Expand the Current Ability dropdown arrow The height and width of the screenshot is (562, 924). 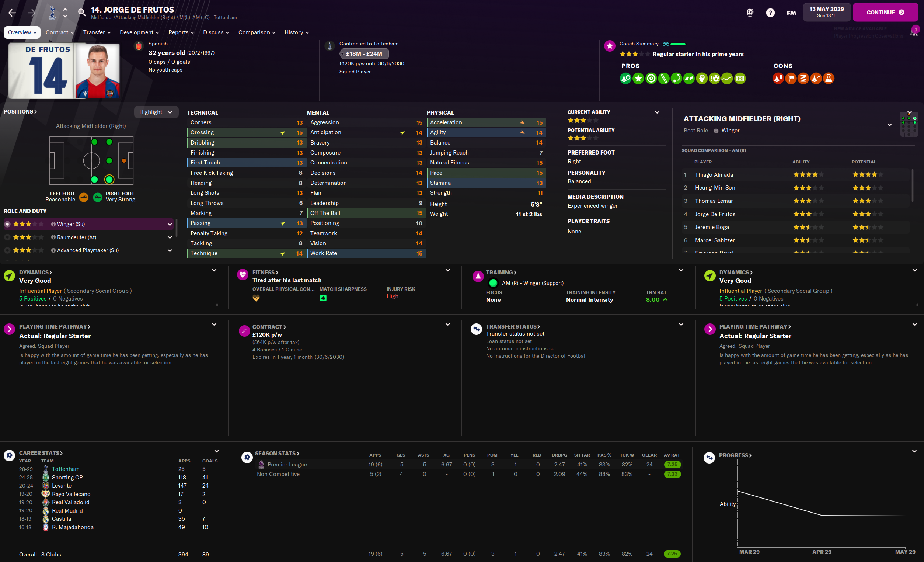pyautogui.click(x=657, y=112)
